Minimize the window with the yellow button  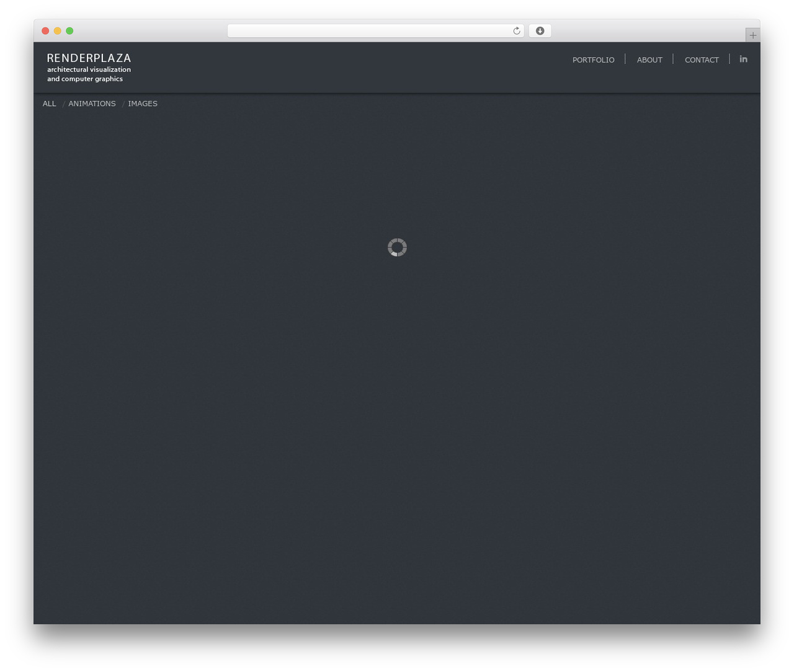tap(58, 31)
